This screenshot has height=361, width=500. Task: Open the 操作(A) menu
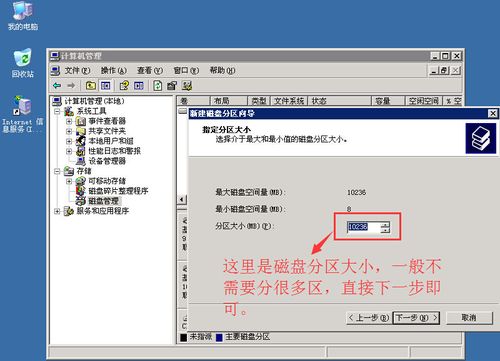click(x=114, y=70)
